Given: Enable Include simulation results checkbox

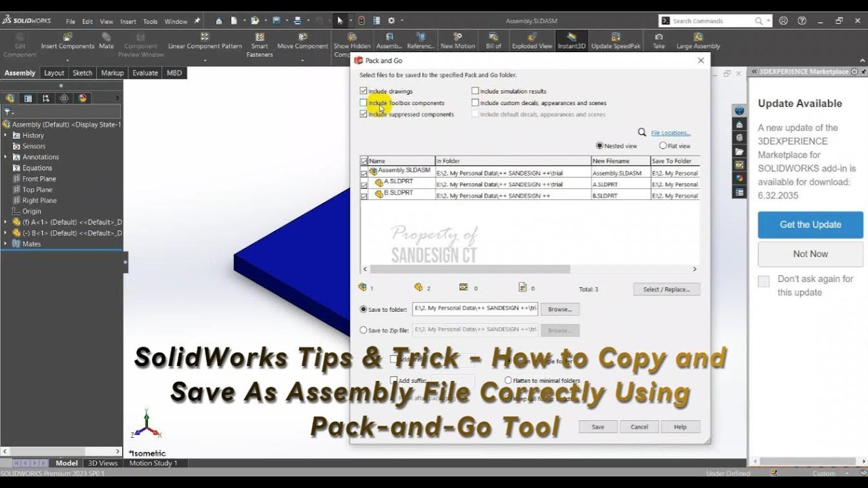Looking at the screenshot, I should (x=475, y=91).
